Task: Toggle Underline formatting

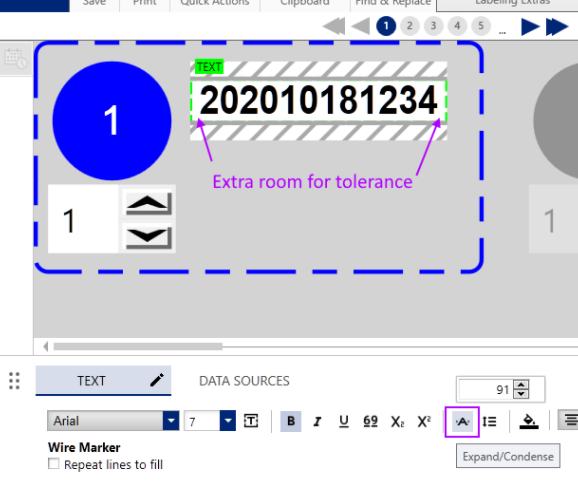Action: (x=344, y=421)
